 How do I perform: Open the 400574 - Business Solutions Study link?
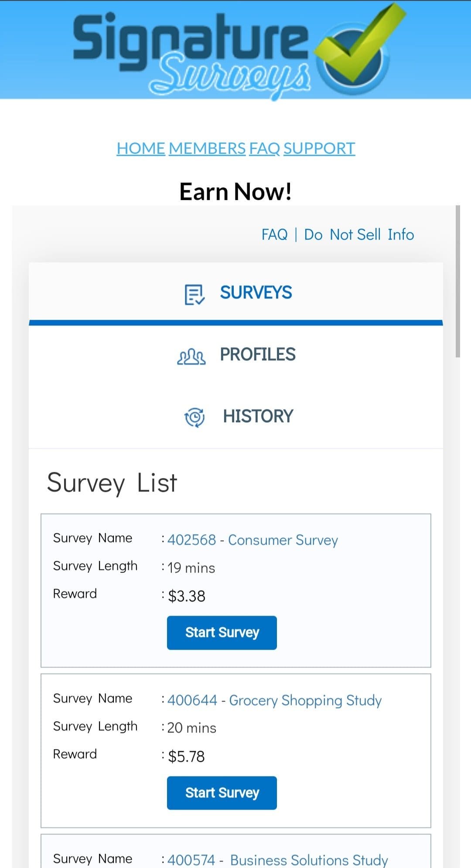tap(278, 860)
